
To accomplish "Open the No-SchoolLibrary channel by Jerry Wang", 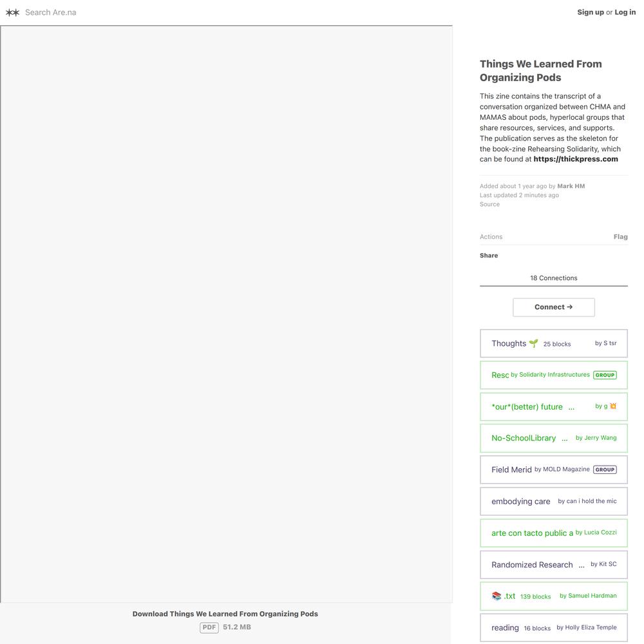I will click(554, 438).
